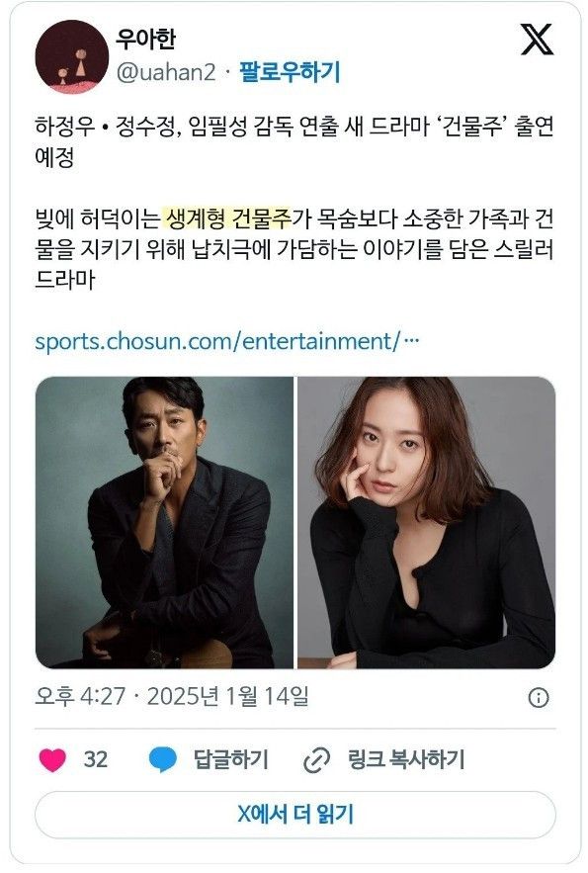Click the 답글하기 reply button
This screenshot has height=873, width=588.
(231, 760)
